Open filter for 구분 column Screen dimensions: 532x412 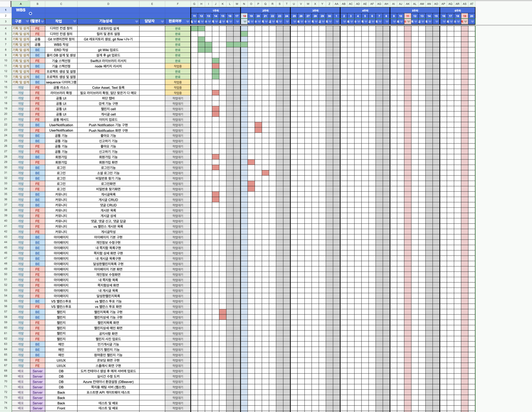(x=27, y=22)
